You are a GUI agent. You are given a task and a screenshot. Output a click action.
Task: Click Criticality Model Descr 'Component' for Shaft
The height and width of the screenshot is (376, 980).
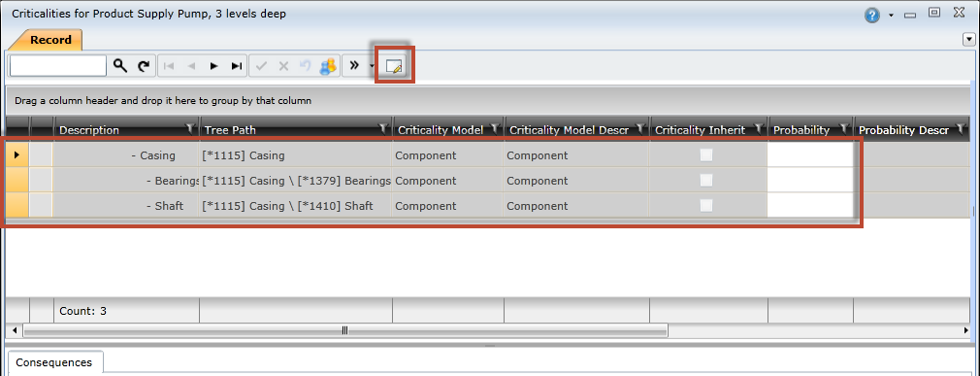click(x=577, y=205)
